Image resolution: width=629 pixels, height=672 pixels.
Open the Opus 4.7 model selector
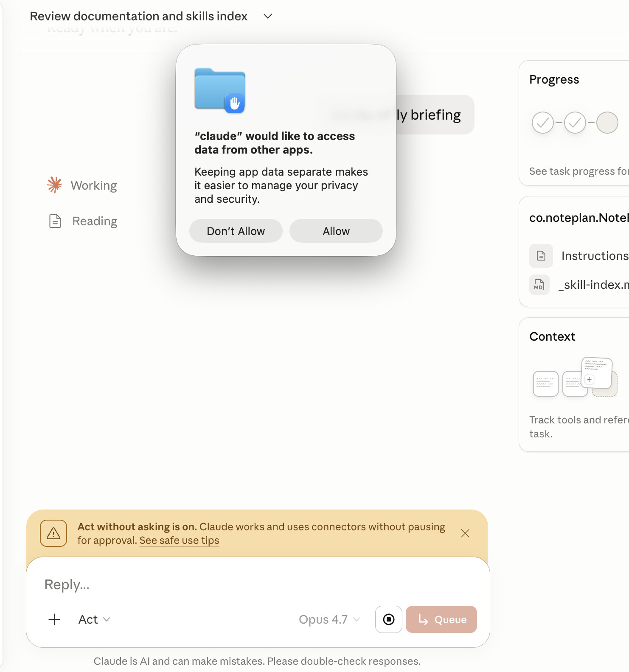pyautogui.click(x=329, y=619)
